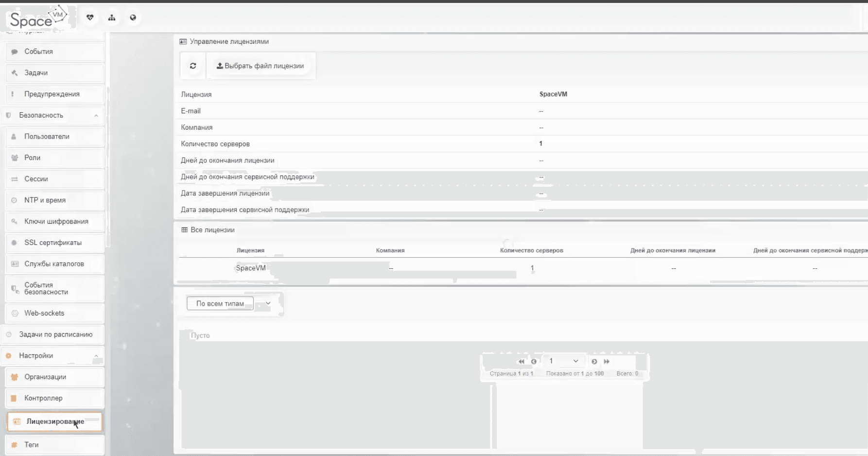
Task: Open the Лицензирование menu item
Action: point(54,421)
